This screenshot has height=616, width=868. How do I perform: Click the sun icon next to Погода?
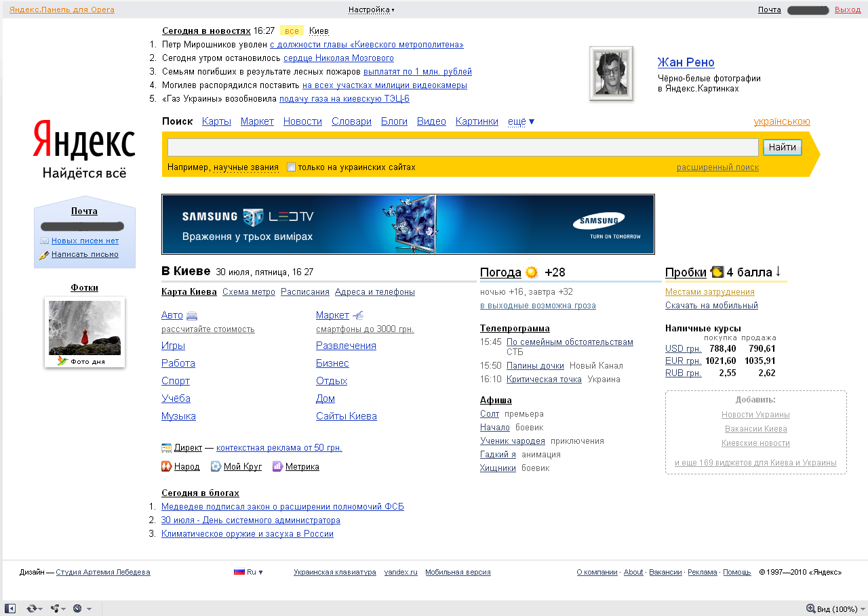[x=532, y=272]
